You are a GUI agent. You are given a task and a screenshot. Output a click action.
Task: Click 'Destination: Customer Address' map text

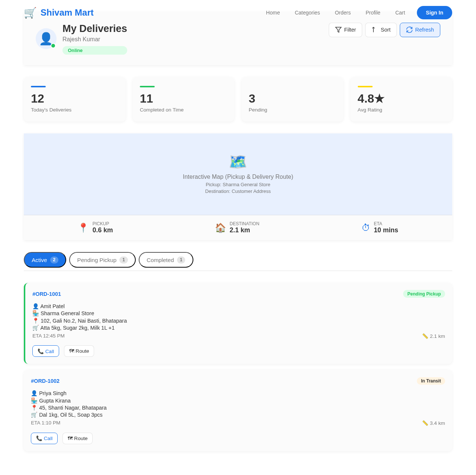tap(238, 191)
